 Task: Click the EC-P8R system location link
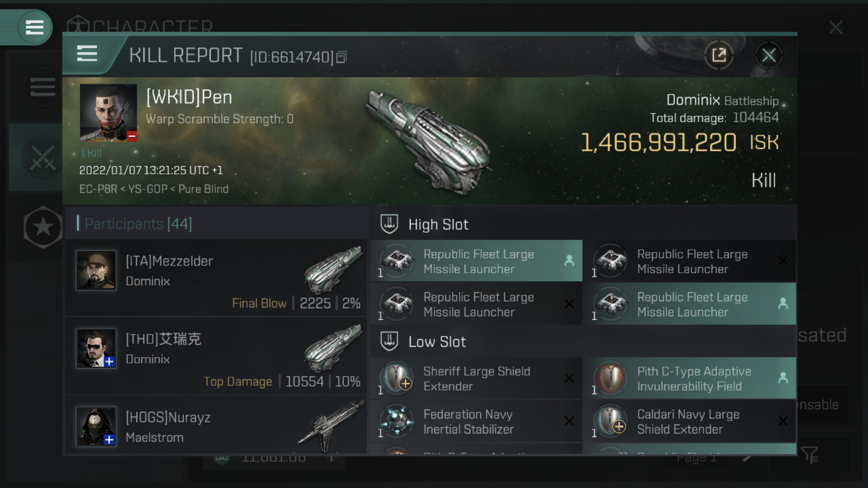pyautogui.click(x=98, y=189)
